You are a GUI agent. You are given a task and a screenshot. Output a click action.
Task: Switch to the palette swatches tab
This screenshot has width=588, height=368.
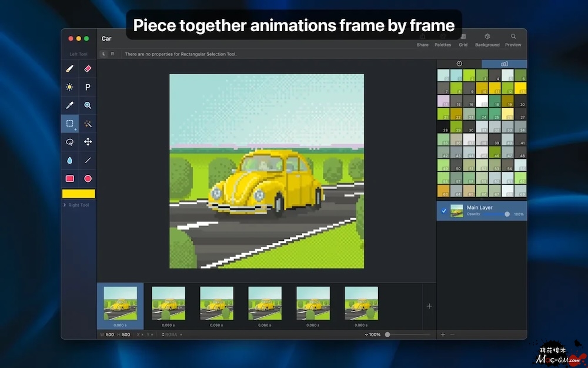[504, 64]
